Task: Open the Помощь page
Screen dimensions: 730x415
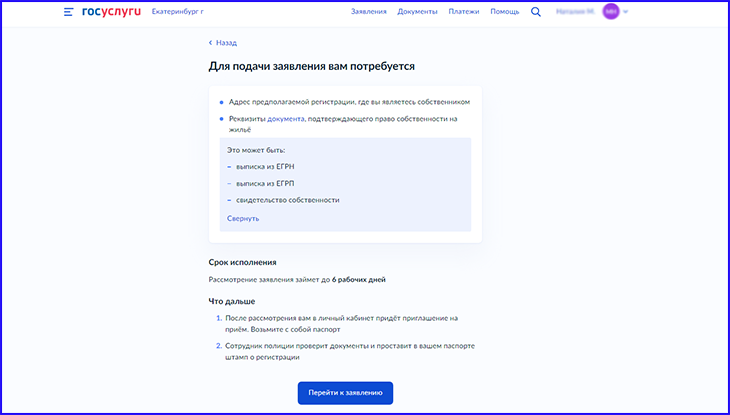Action: tap(504, 12)
